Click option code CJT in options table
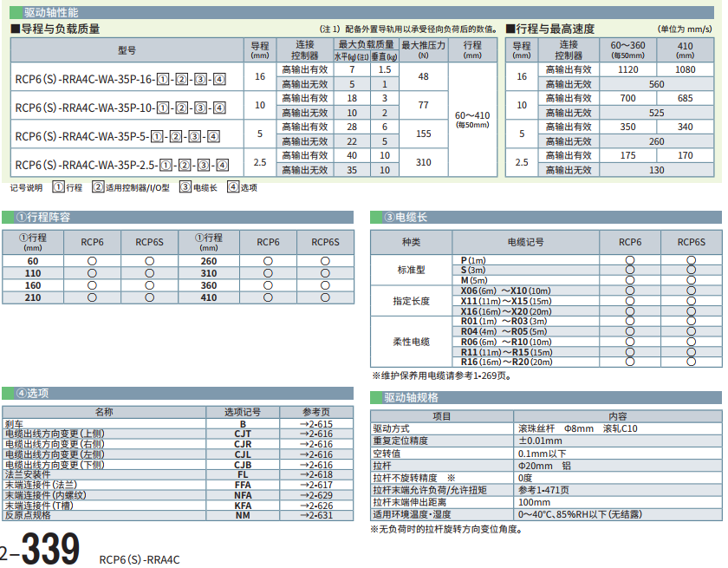 243,434
